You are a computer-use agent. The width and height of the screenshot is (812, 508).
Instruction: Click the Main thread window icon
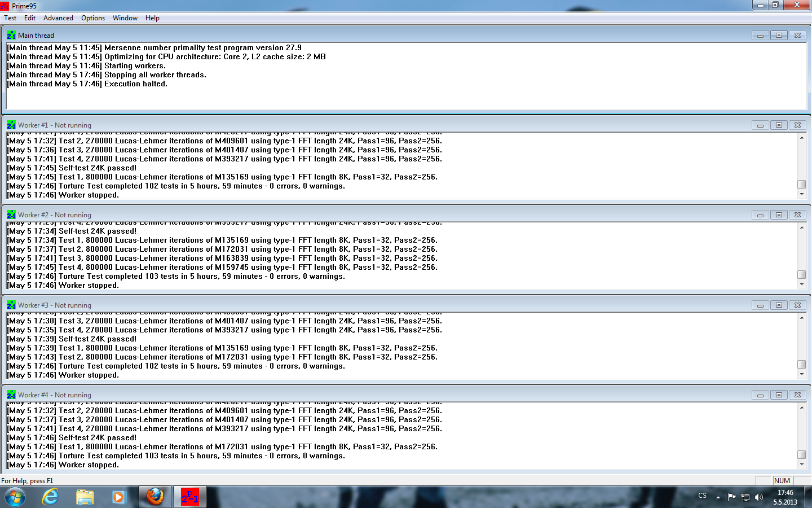[11, 35]
